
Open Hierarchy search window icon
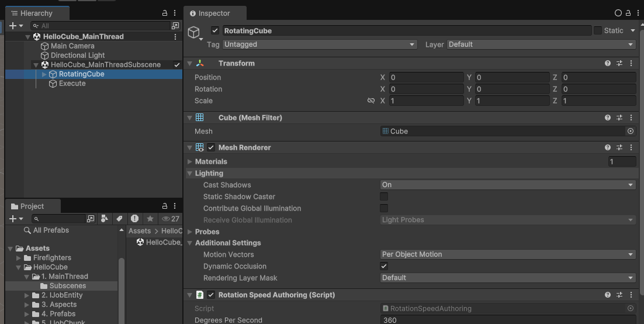[175, 26]
